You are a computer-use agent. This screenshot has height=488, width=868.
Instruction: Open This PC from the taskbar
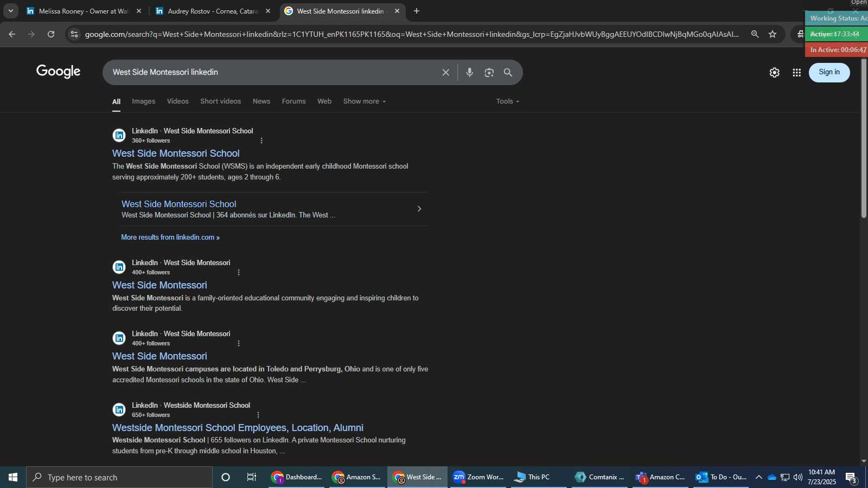tap(538, 477)
